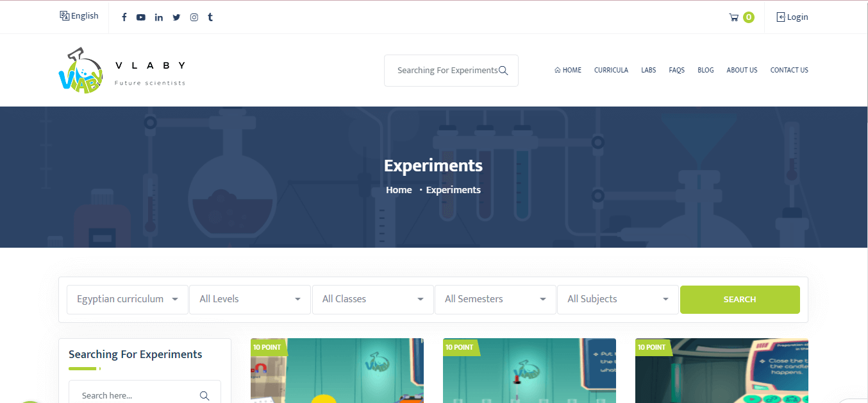Image resolution: width=868 pixels, height=403 pixels.
Task: Click the shopping cart icon
Action: click(x=734, y=17)
